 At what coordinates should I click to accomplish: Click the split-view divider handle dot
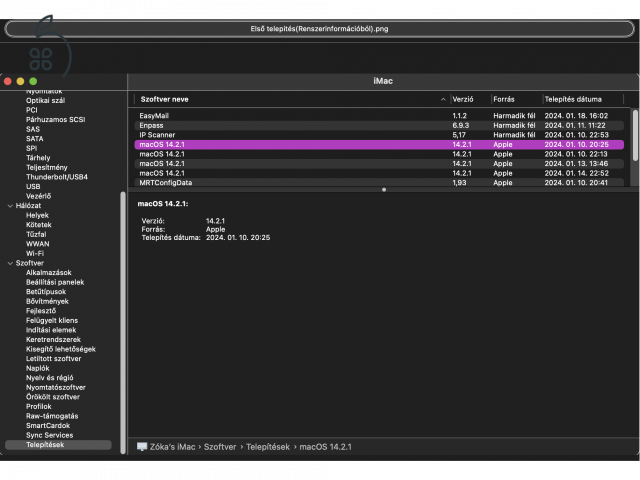(x=384, y=190)
